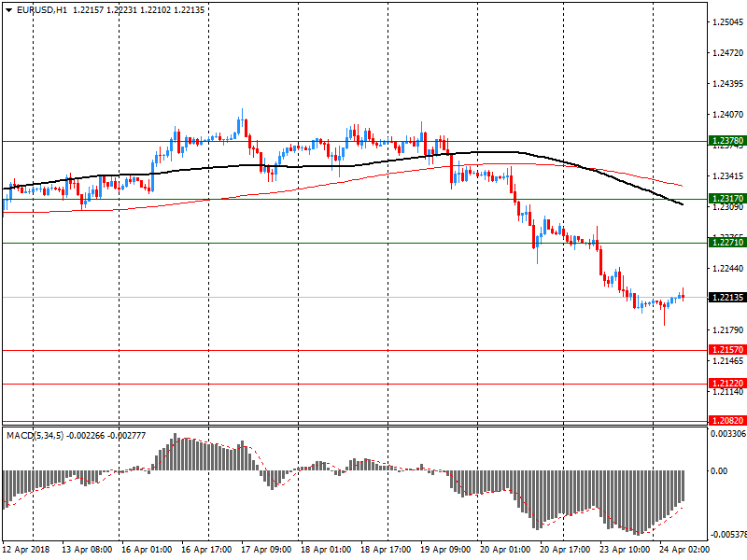
Task: Click the 1.22440 price scale value
Action: coord(728,269)
